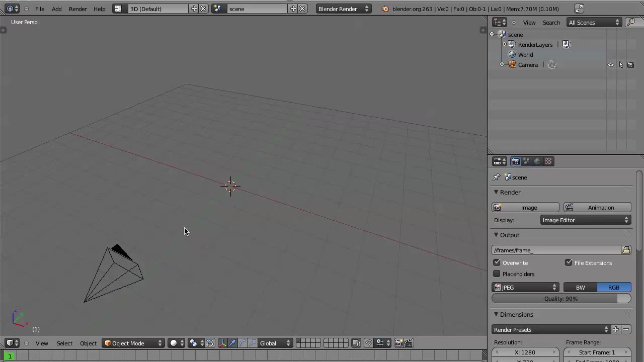This screenshot has width=644, height=362.
Task: Click the render layer data icon beside RenderLayers
Action: tap(566, 44)
